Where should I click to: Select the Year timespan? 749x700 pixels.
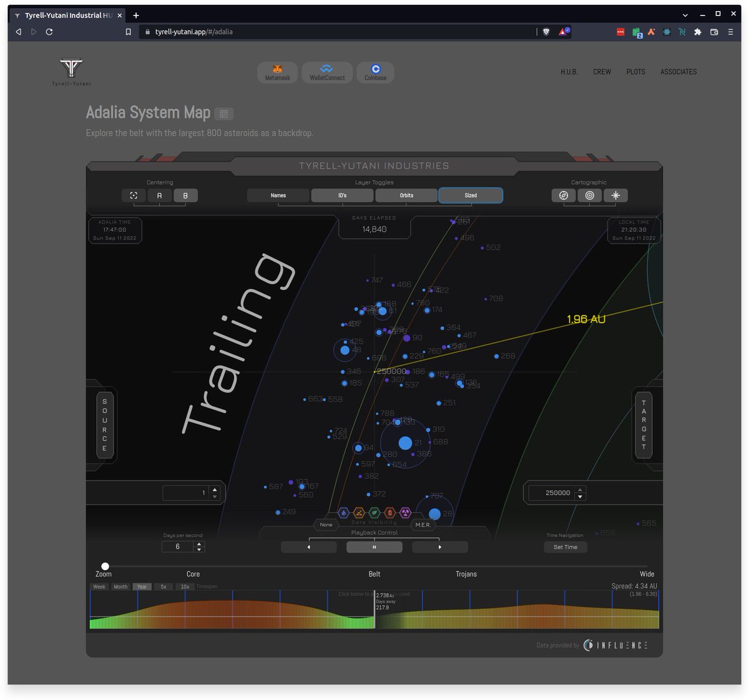point(142,586)
